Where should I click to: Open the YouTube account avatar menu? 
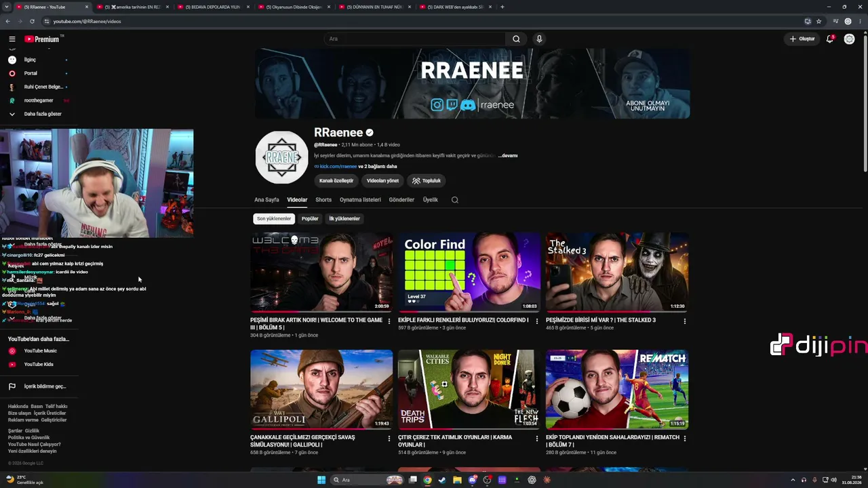(849, 39)
